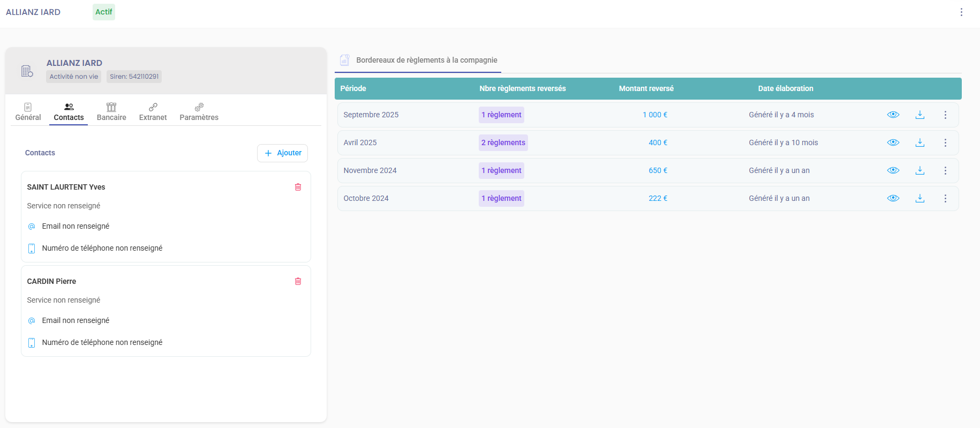Download the Septembre 2025 bordereau

pos(920,115)
